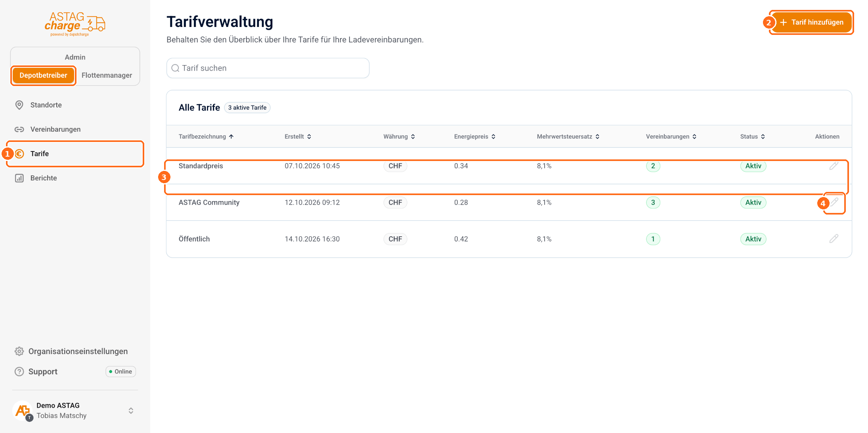
Task: Click the Öffentlich tariff name
Action: (x=194, y=239)
